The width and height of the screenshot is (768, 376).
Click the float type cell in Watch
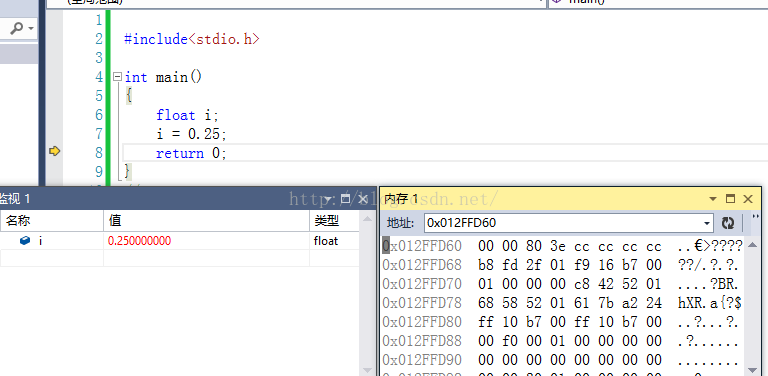point(326,241)
